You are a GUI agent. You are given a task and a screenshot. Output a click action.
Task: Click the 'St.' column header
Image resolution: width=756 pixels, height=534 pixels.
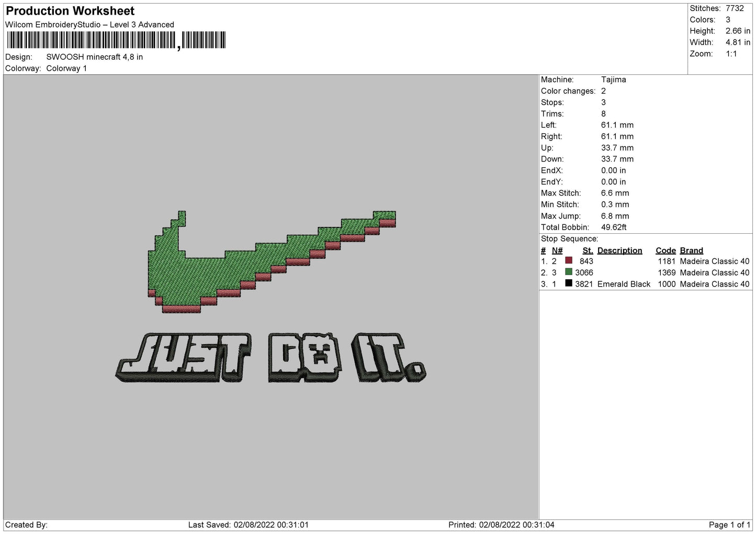588,251
